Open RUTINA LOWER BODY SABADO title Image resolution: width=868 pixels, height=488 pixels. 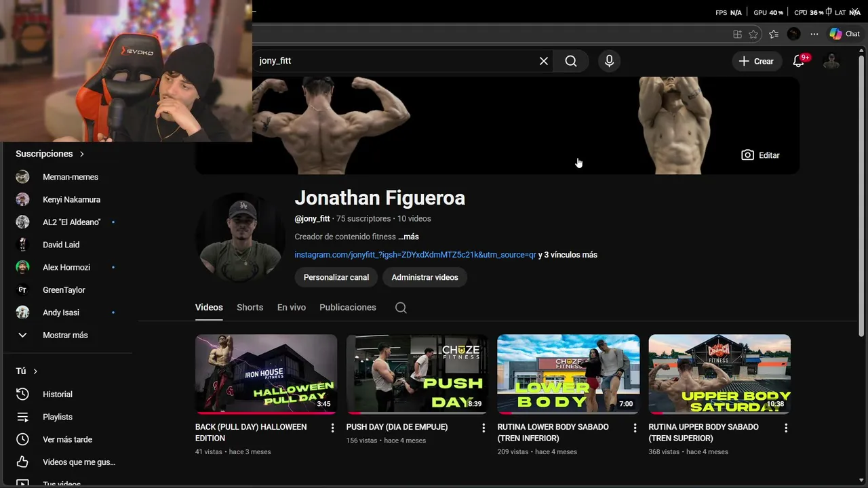(553, 432)
